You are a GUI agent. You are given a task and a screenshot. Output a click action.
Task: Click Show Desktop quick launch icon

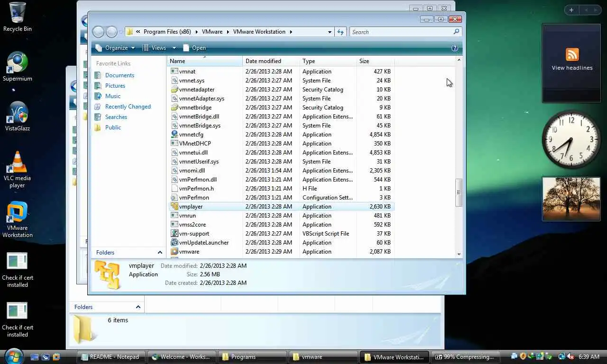pyautogui.click(x=35, y=357)
